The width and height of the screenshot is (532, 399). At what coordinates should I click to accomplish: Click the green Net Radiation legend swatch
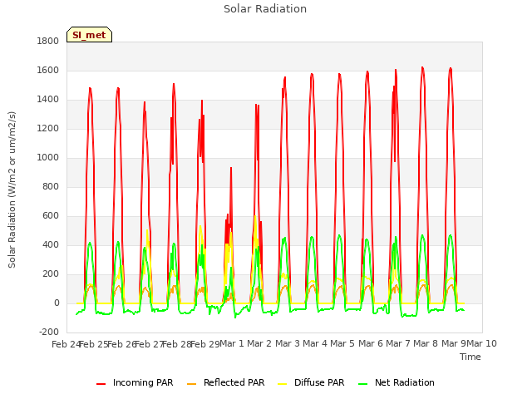click(x=363, y=384)
